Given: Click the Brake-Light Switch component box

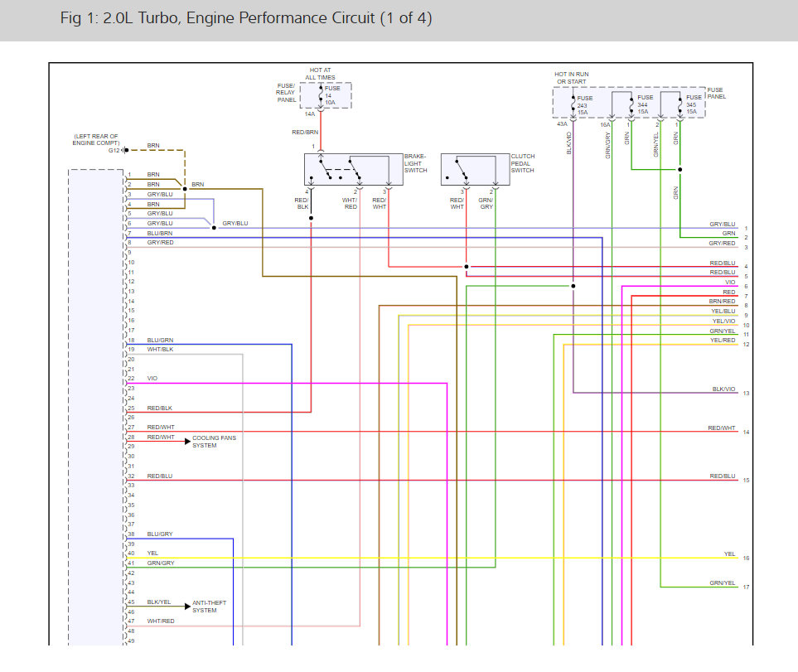Looking at the screenshot, I should [354, 169].
